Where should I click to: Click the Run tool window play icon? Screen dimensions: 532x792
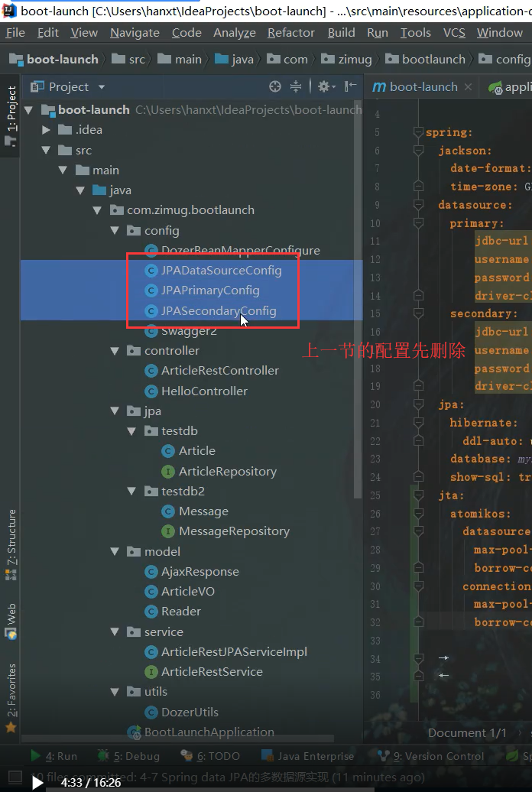click(x=36, y=755)
